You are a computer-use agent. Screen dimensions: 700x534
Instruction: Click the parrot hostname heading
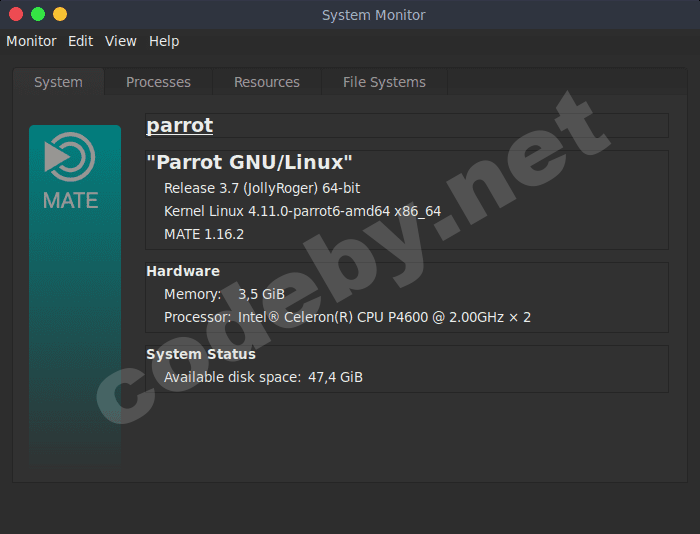point(179,125)
